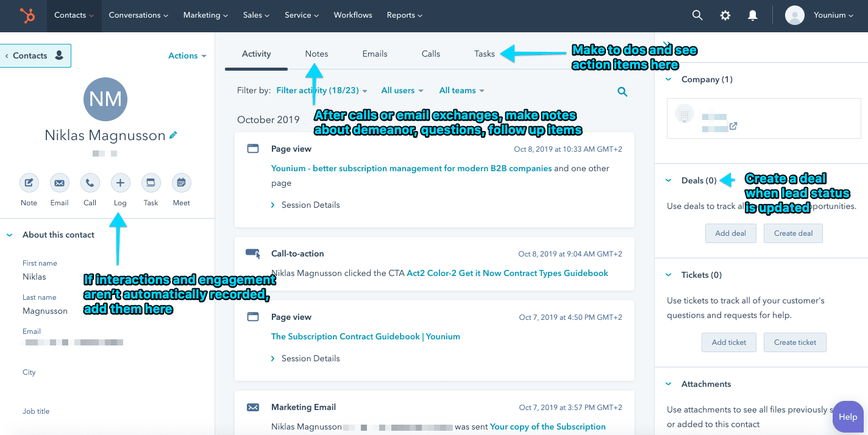Click the Log plus icon button
Screen dimensions: 868x435
click(120, 182)
